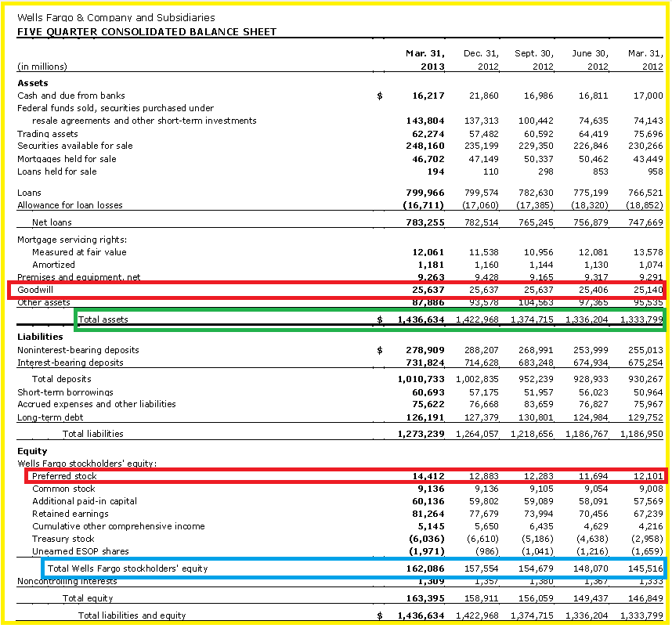Click 'Cumulative other comprehensive income' label
The width and height of the screenshot is (672, 628).
click(x=118, y=526)
